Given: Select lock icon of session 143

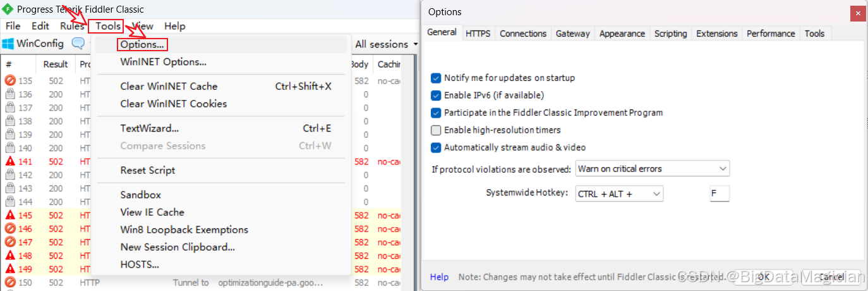Looking at the screenshot, I should pyautogui.click(x=10, y=189).
